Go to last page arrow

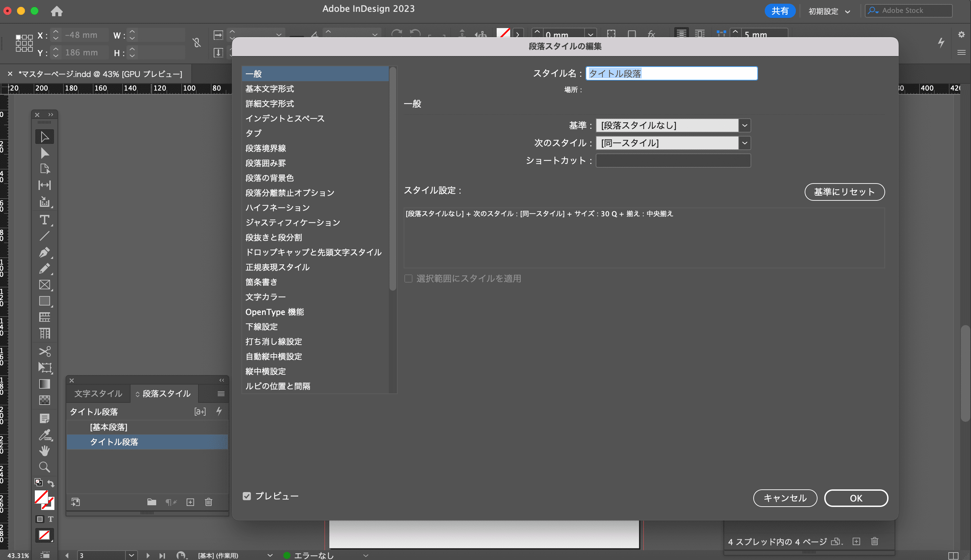pyautogui.click(x=162, y=555)
